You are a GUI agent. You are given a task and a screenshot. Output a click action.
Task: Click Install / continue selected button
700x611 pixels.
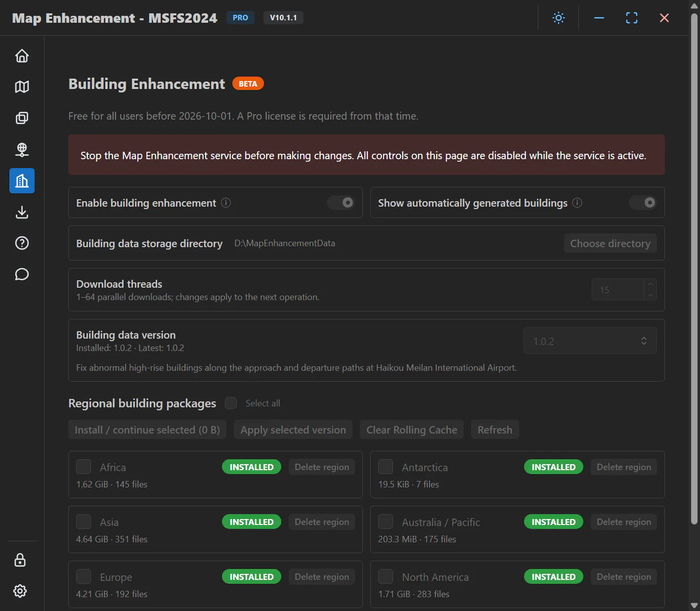click(x=147, y=430)
